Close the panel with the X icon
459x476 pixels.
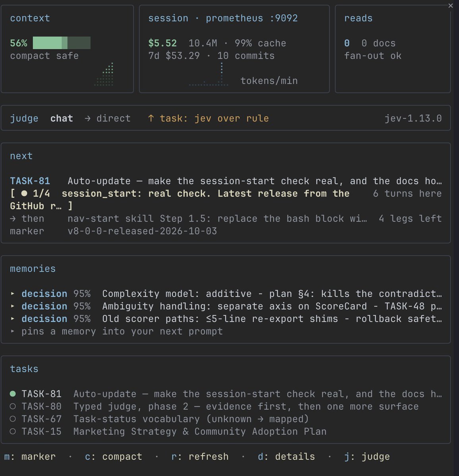point(450,6)
